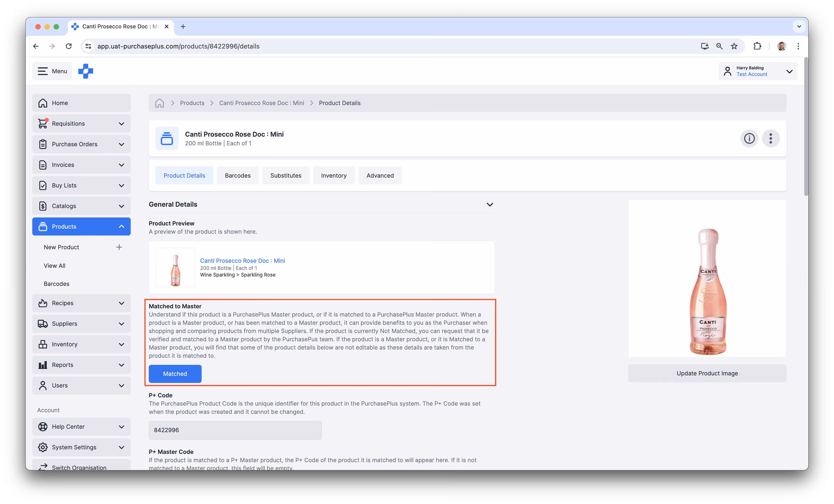Click the Home sidebar icon

click(43, 103)
